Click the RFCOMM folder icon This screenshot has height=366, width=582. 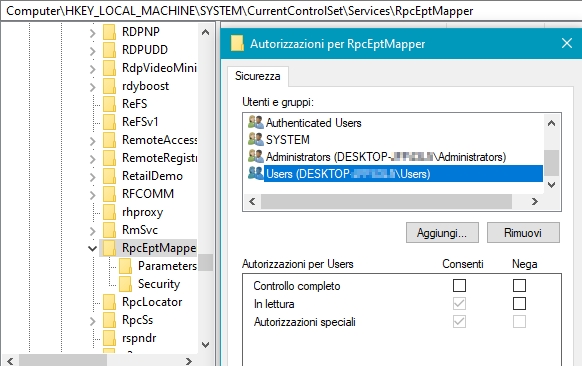pos(109,194)
